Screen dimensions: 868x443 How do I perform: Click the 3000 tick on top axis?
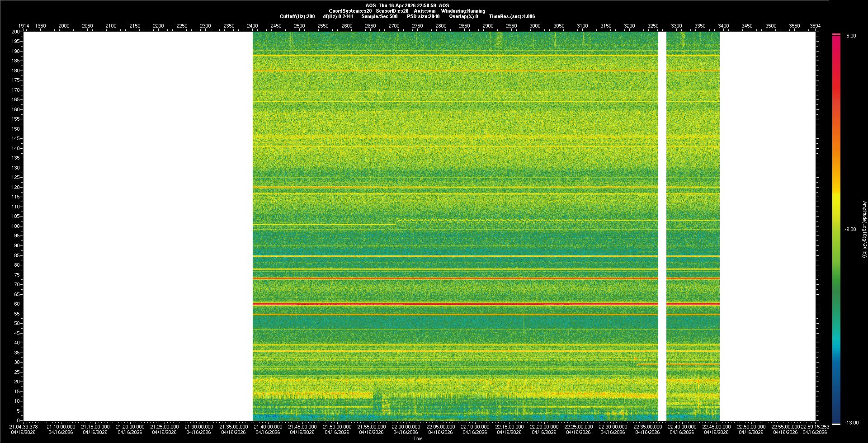(x=535, y=26)
